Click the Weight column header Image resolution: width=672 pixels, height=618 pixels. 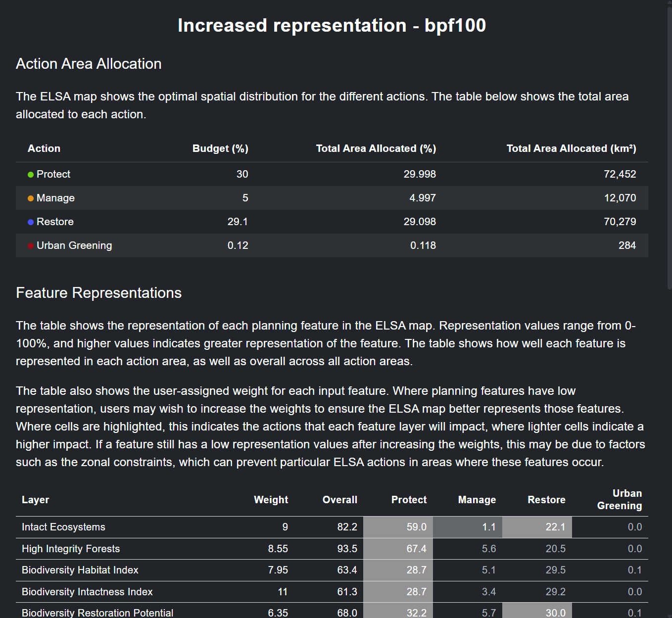coord(271,500)
